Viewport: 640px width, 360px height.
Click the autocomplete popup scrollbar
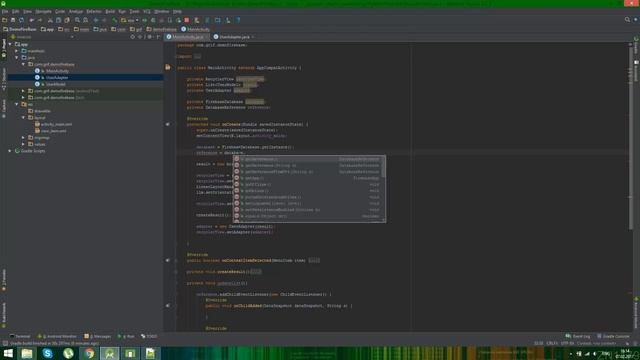point(383,167)
